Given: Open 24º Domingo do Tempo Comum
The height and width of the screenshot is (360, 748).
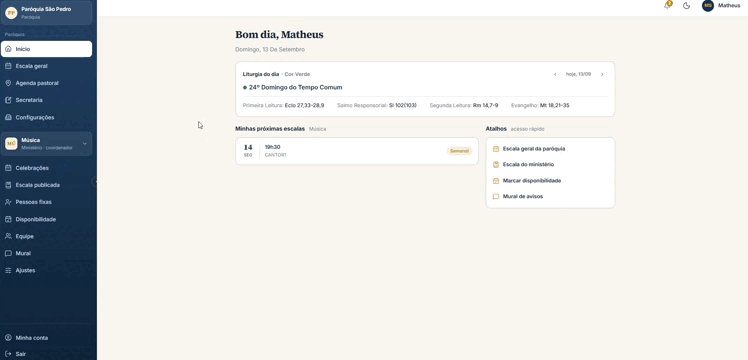Looking at the screenshot, I should pyautogui.click(x=295, y=88).
